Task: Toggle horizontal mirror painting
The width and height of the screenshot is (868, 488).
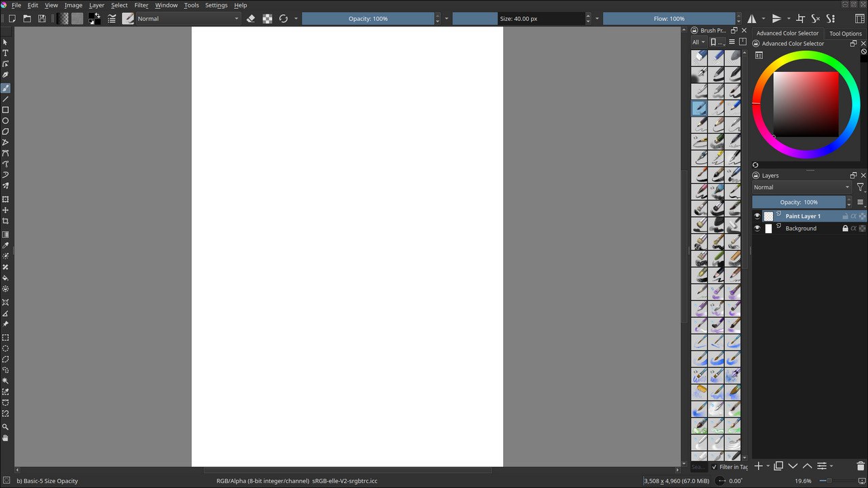Action: [751, 19]
